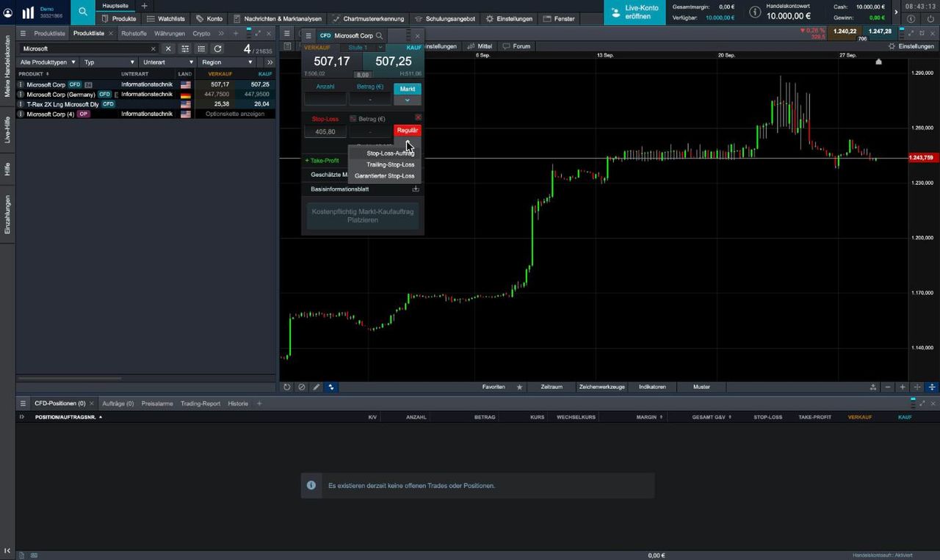Open positions panel hamburger menu
This screenshot has width=940, height=560.
click(23, 403)
